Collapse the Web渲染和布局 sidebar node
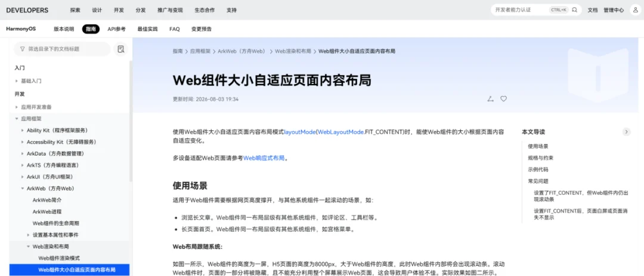Image resolution: width=644 pixels, height=276 pixels. [29, 246]
